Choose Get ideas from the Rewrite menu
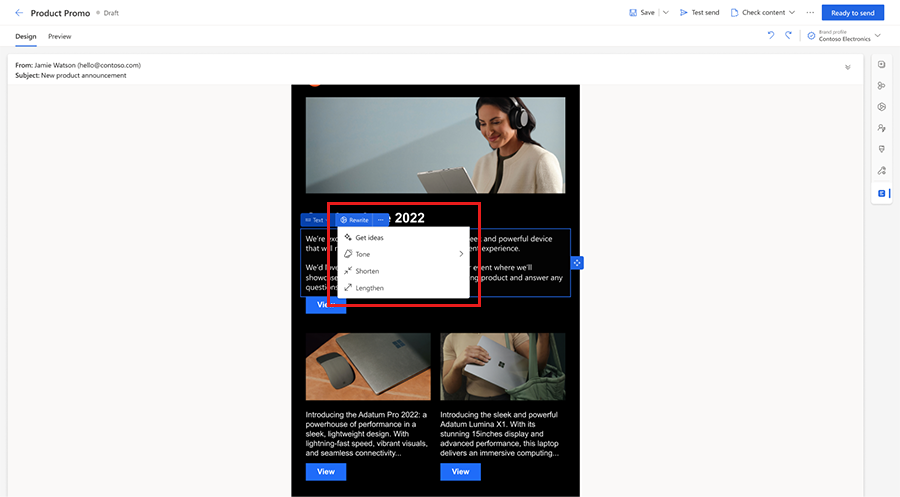900x497 pixels. coord(404,238)
